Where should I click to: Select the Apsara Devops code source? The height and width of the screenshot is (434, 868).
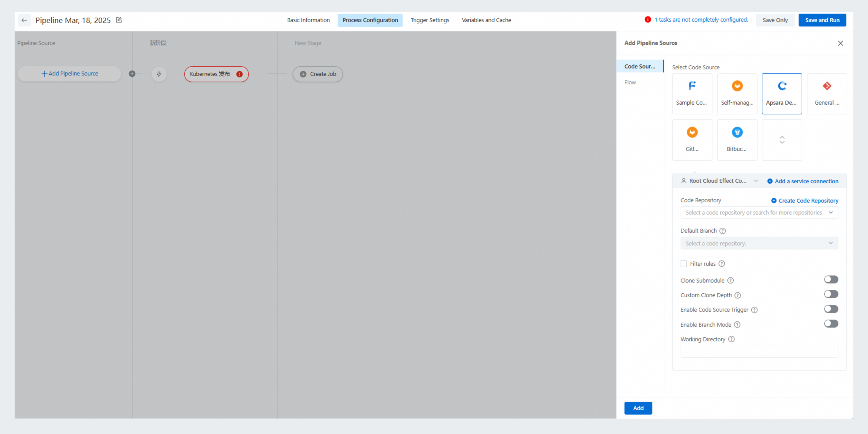click(782, 94)
